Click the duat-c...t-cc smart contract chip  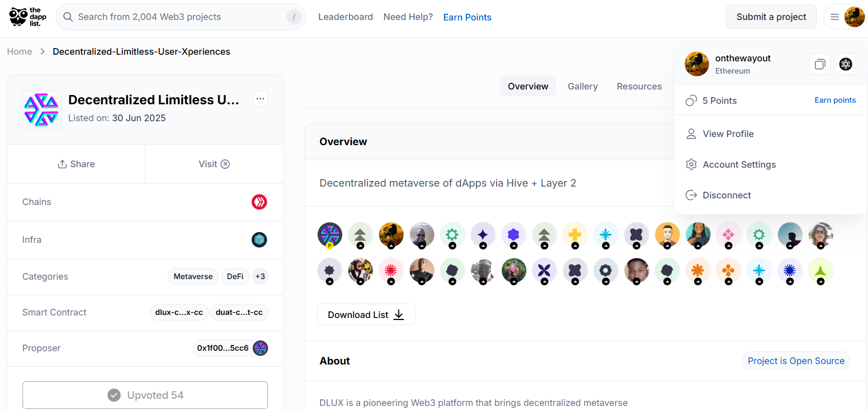[239, 312]
